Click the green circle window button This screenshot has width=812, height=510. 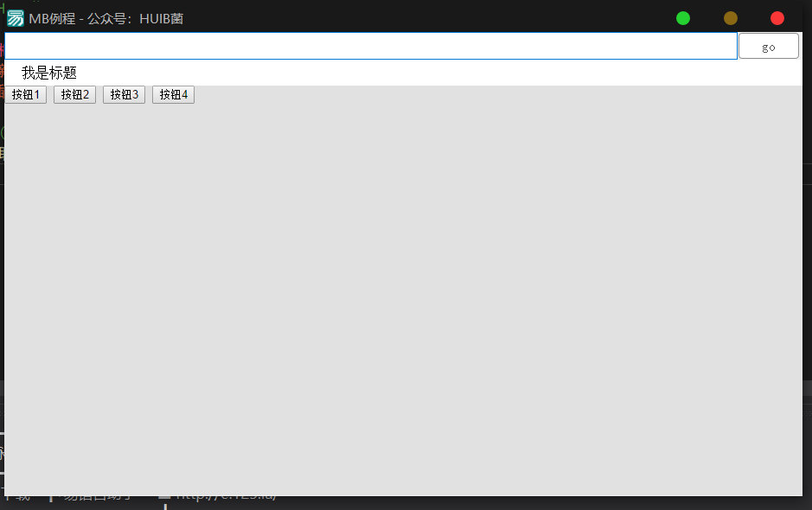coord(683,18)
